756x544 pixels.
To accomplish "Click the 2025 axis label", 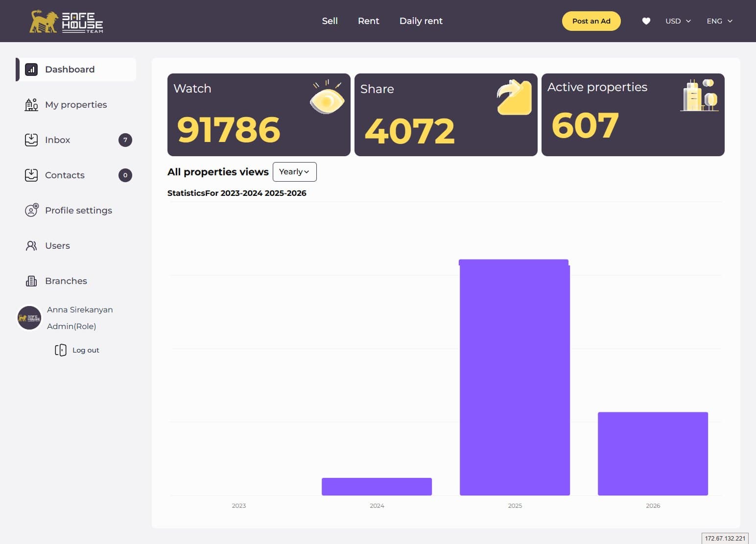I will point(515,506).
